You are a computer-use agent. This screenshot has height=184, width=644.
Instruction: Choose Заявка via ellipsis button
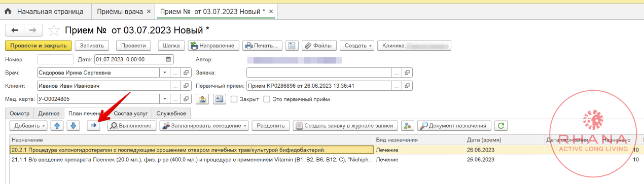coord(397,72)
